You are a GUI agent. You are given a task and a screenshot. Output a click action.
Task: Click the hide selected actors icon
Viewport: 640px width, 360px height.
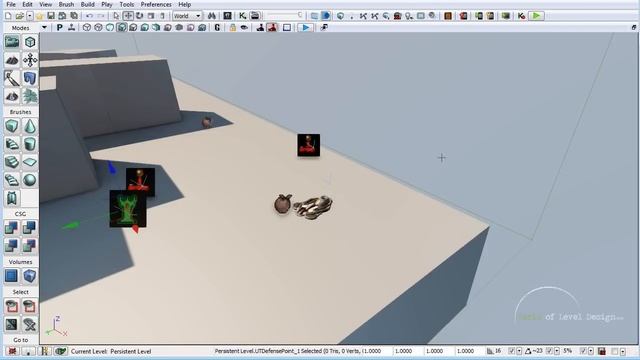pyautogui.click(x=30, y=306)
